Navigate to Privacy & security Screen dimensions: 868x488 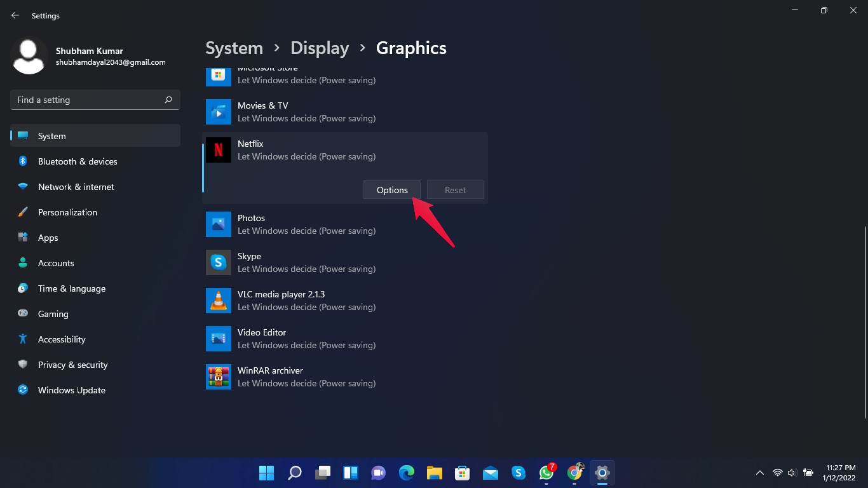click(72, 365)
